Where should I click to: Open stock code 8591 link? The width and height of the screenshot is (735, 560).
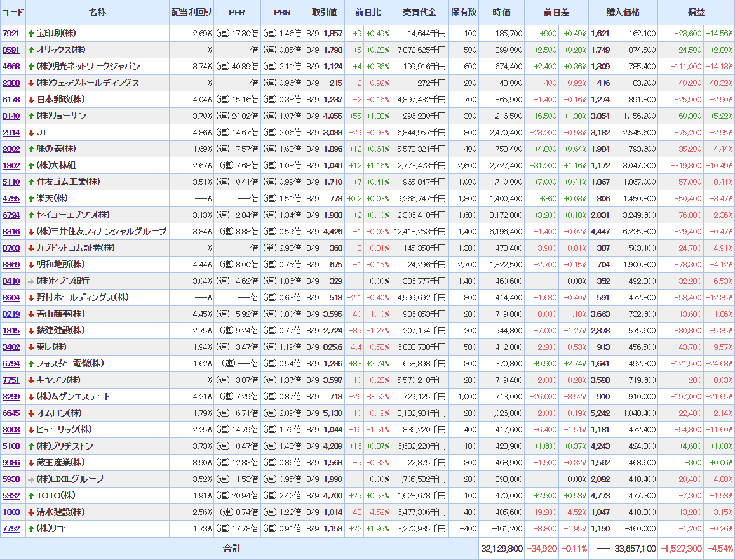(11, 50)
